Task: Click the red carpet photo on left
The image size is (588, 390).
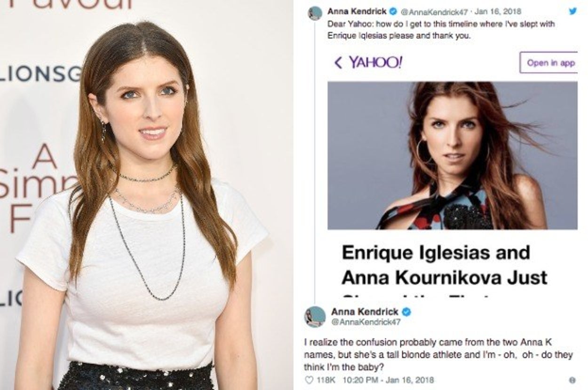Action: point(147,195)
